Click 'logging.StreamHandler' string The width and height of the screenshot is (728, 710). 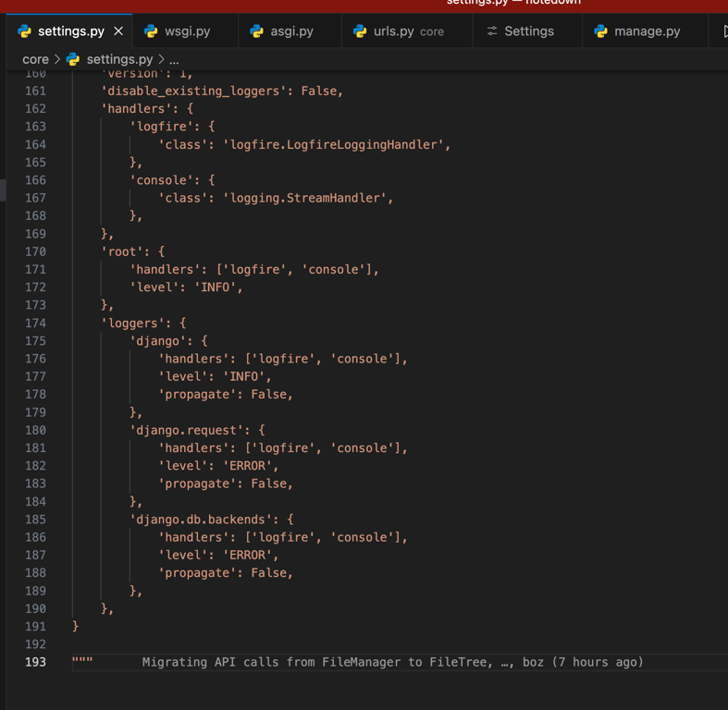click(304, 198)
